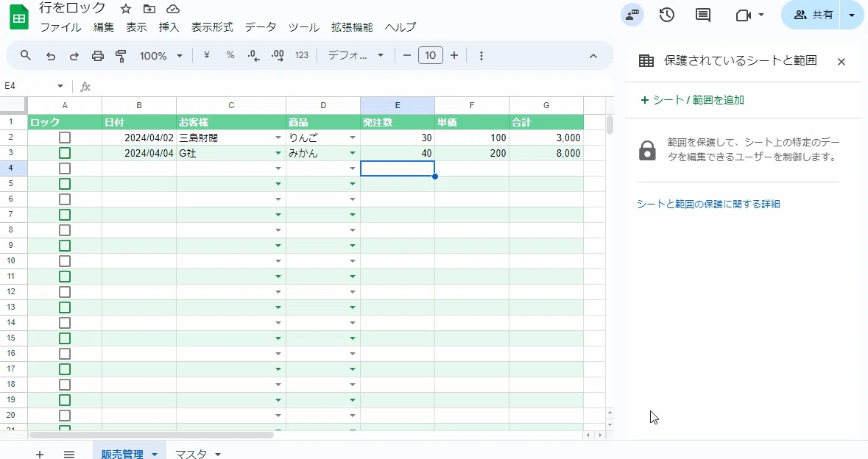
Task: Open the お客様 dropdown for 三島財閥
Action: [x=278, y=138]
